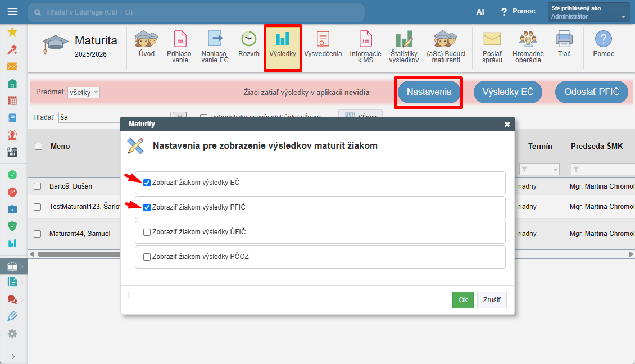Click the Výsledky EČ button
The image size is (635, 364).
(508, 92)
